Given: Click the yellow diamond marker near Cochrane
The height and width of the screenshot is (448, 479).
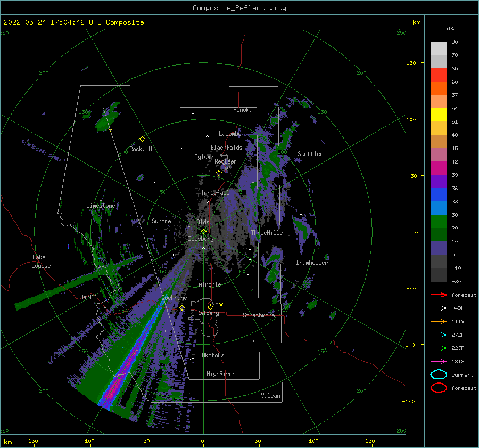Looking at the screenshot, I should [183, 308].
